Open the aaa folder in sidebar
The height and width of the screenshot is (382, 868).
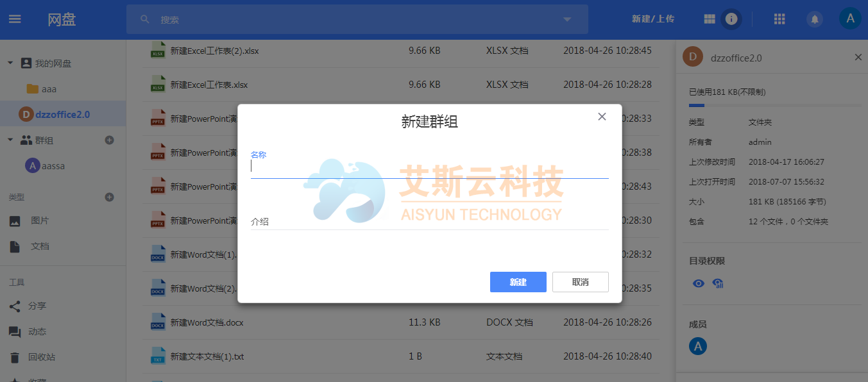tap(49, 89)
